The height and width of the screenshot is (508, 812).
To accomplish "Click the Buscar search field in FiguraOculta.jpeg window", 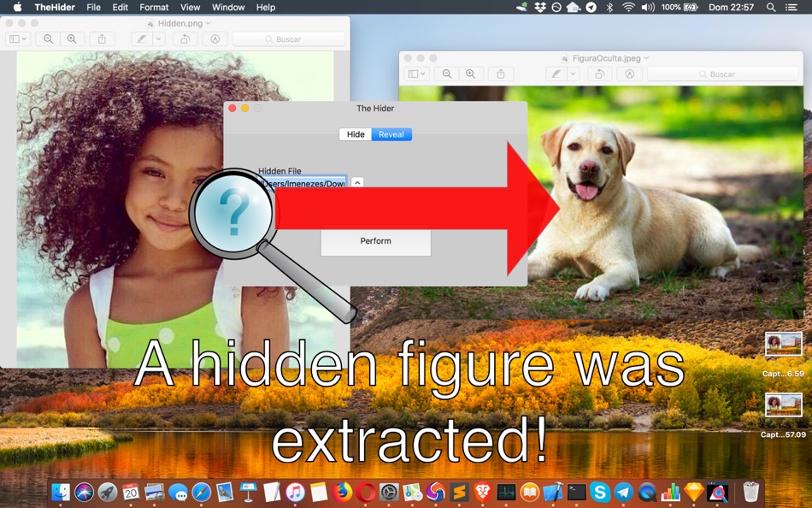I will (723, 74).
